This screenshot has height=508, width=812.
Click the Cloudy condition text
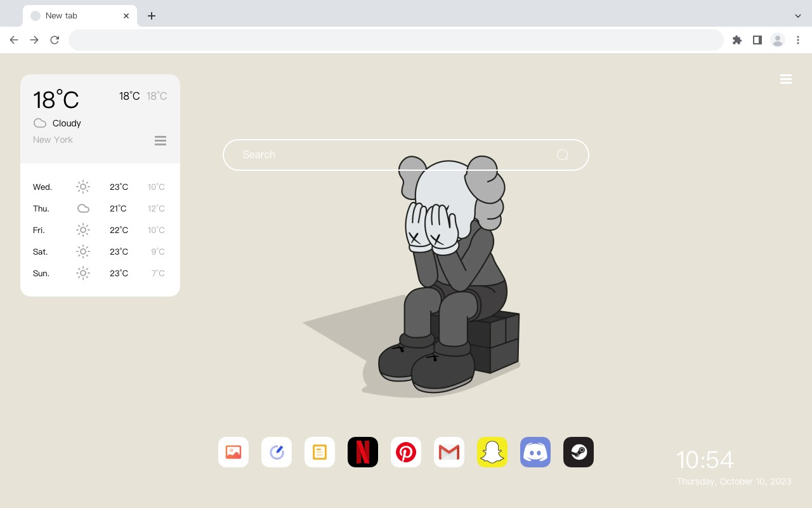tap(67, 123)
